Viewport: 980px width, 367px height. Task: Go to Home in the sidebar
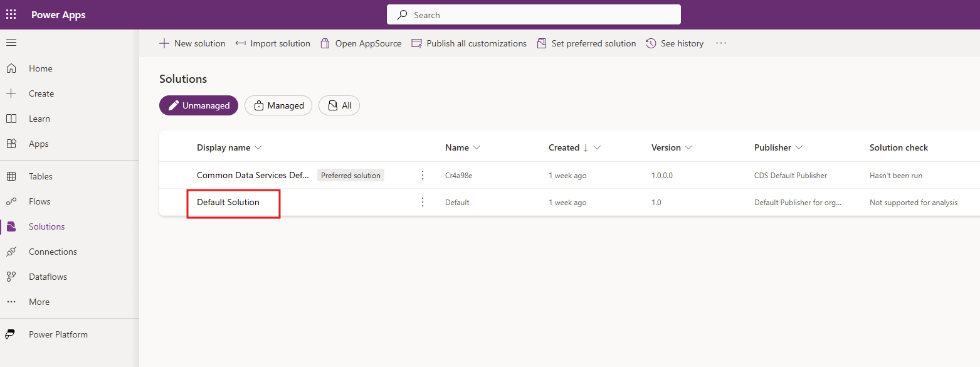pyautogui.click(x=41, y=68)
